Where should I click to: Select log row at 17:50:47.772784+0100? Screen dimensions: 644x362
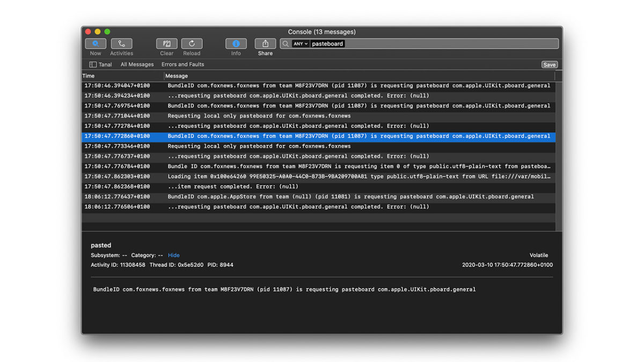[x=319, y=126]
